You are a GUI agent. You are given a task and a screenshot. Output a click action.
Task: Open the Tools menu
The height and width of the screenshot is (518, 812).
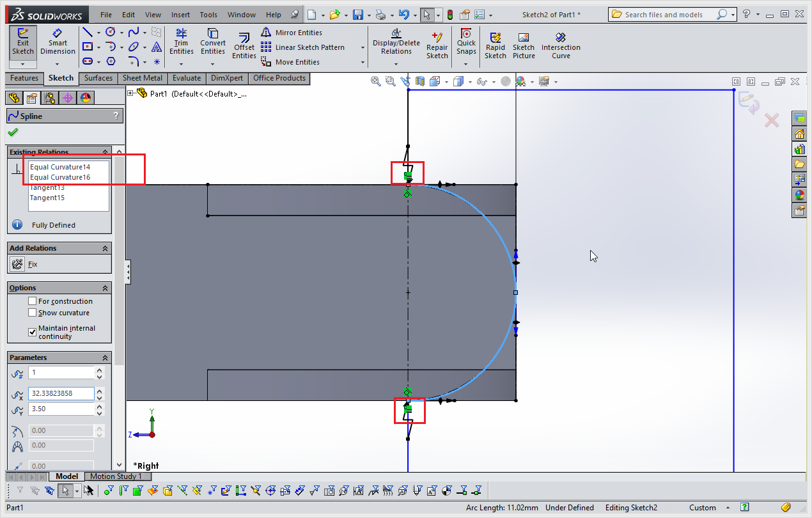(208, 15)
